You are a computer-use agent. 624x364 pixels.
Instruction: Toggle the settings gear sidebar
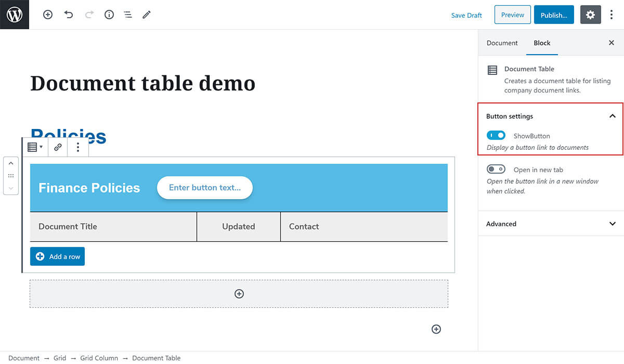tap(590, 15)
